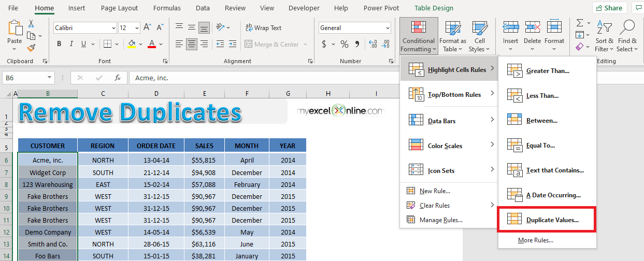Open the font name dropdown showing Calibri
The height and width of the screenshot is (261, 644).
[85, 27]
